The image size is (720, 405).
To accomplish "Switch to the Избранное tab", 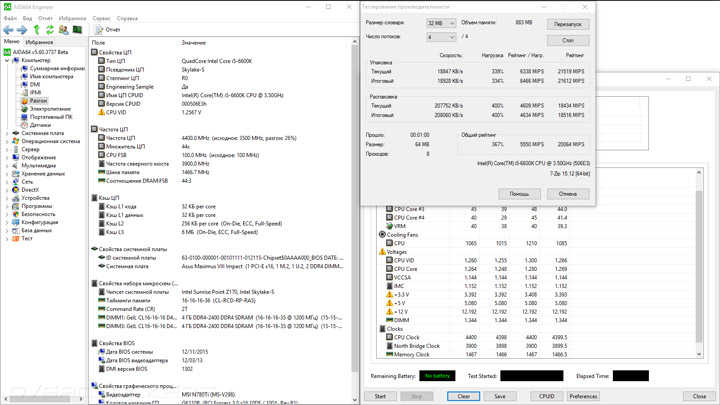I will click(39, 42).
